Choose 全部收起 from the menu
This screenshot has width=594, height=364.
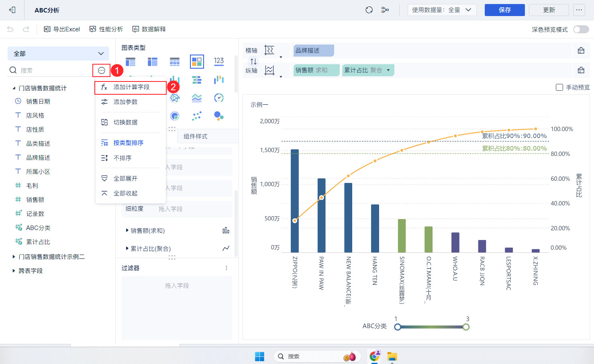click(x=131, y=193)
